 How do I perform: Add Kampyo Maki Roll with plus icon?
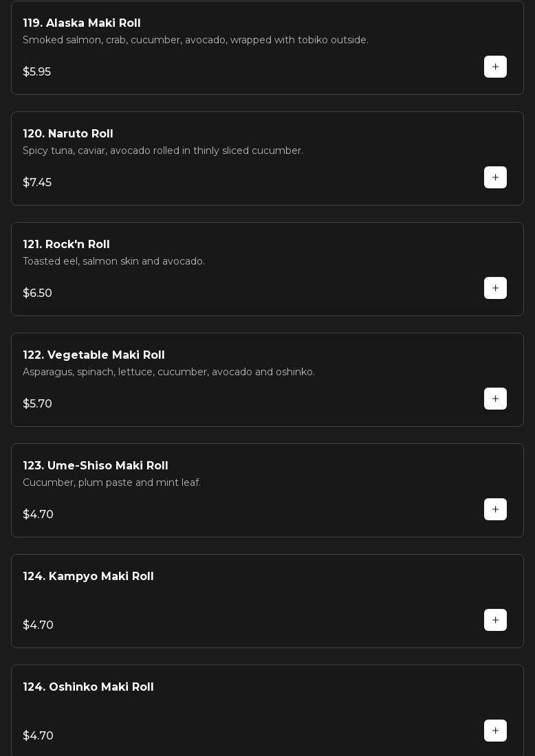(495, 620)
